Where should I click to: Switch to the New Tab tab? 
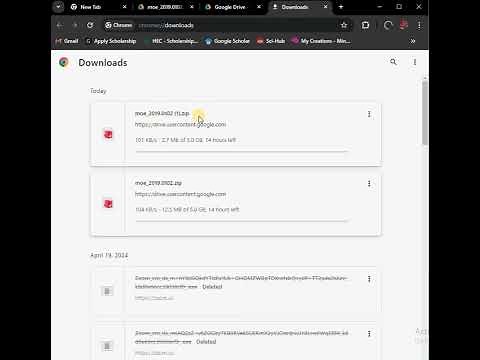(x=90, y=7)
